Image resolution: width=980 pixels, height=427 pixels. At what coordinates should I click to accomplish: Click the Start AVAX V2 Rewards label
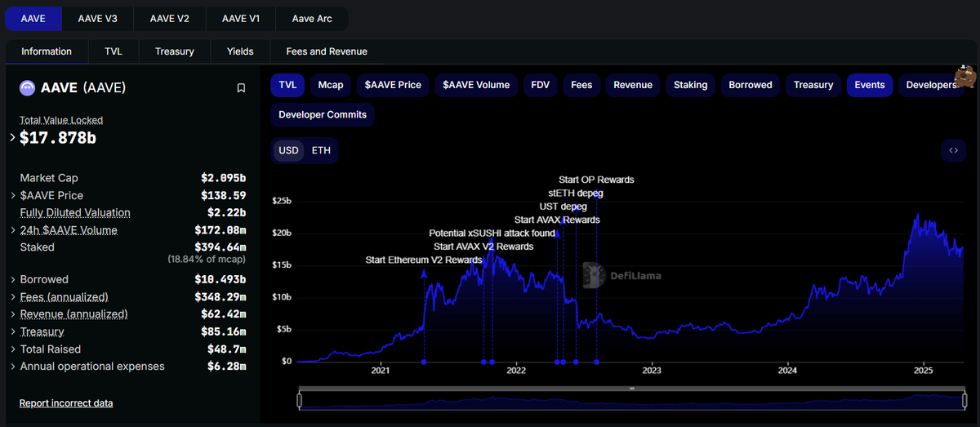click(483, 247)
